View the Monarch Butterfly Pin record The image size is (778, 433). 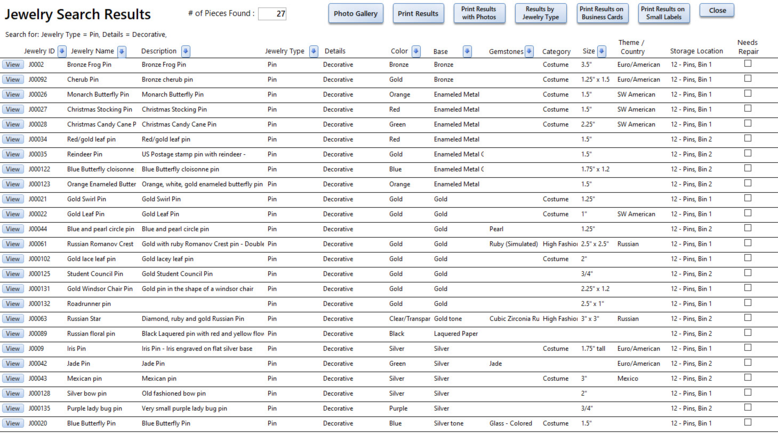click(x=12, y=94)
